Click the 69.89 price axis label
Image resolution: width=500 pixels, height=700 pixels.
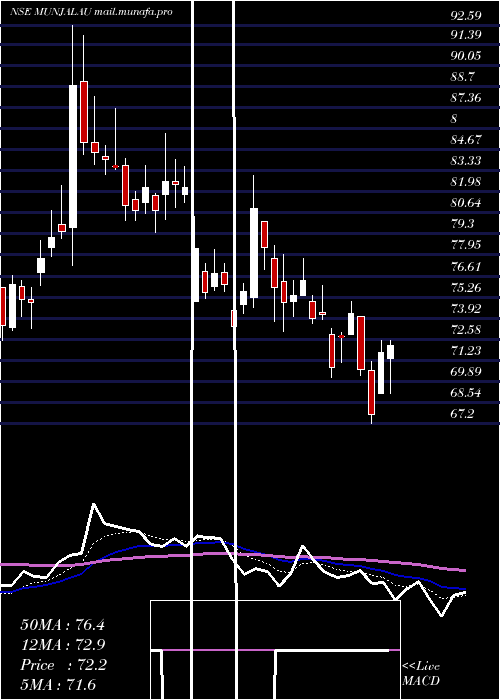(466, 372)
